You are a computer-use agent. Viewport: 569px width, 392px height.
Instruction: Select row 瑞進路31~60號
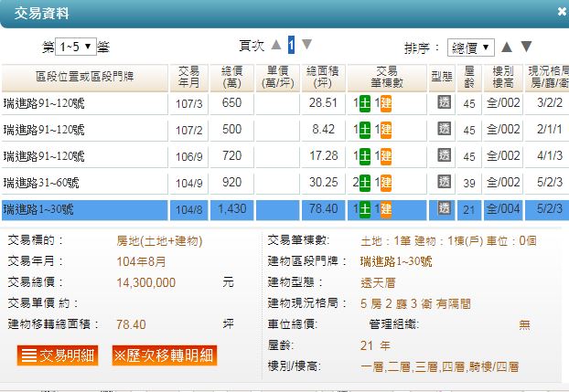coord(284,183)
